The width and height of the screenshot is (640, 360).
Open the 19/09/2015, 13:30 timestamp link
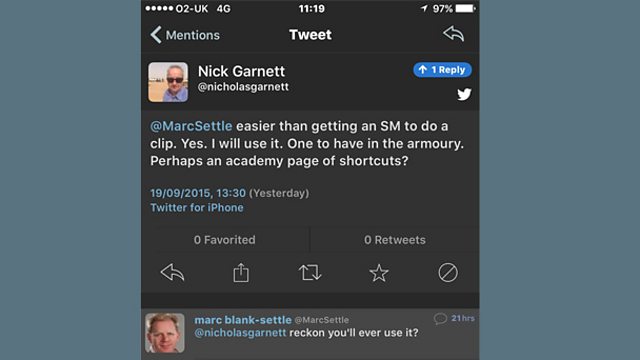(198, 193)
